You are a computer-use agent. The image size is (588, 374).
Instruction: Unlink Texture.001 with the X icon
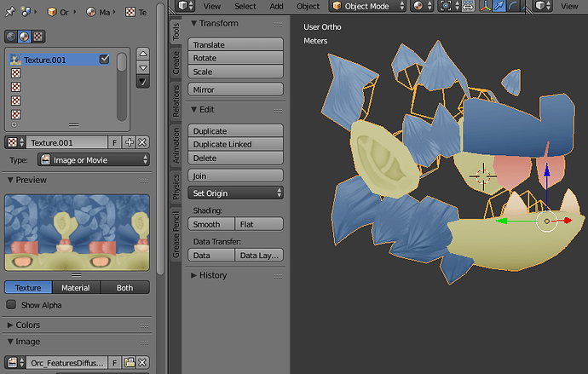(142, 142)
